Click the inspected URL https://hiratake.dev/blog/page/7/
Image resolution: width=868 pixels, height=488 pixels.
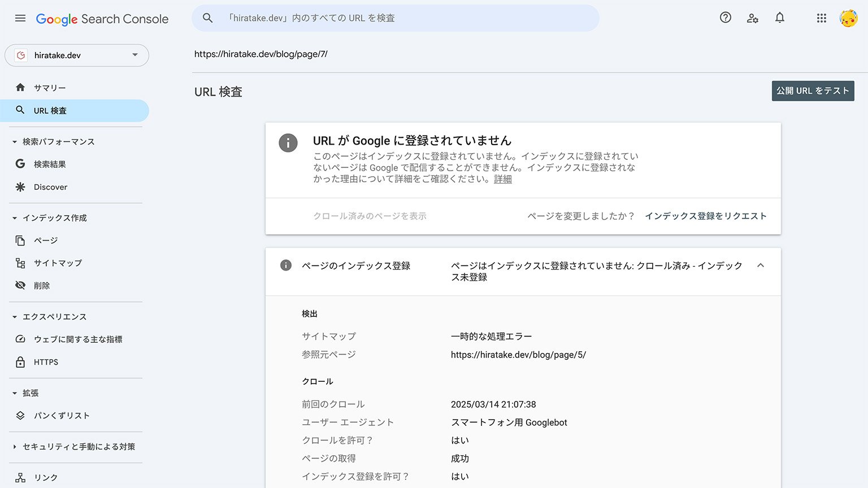(x=261, y=54)
